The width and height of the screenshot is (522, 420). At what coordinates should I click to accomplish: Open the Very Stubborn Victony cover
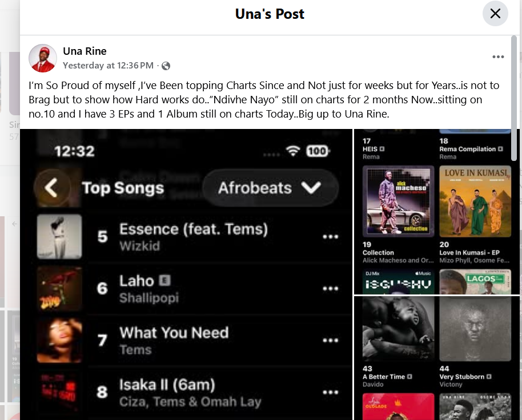click(x=475, y=329)
